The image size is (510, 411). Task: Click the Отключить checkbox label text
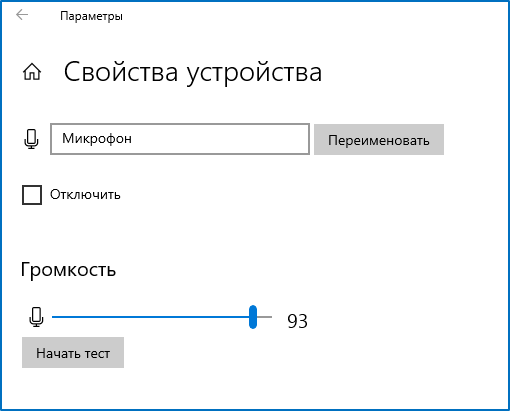pos(85,195)
